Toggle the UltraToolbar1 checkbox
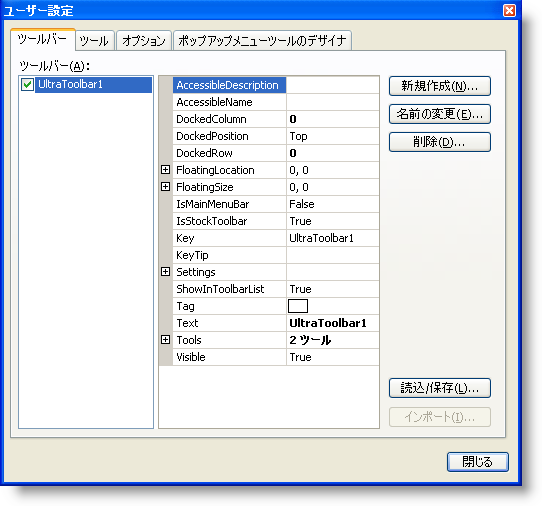542x506 pixels. (x=27, y=84)
